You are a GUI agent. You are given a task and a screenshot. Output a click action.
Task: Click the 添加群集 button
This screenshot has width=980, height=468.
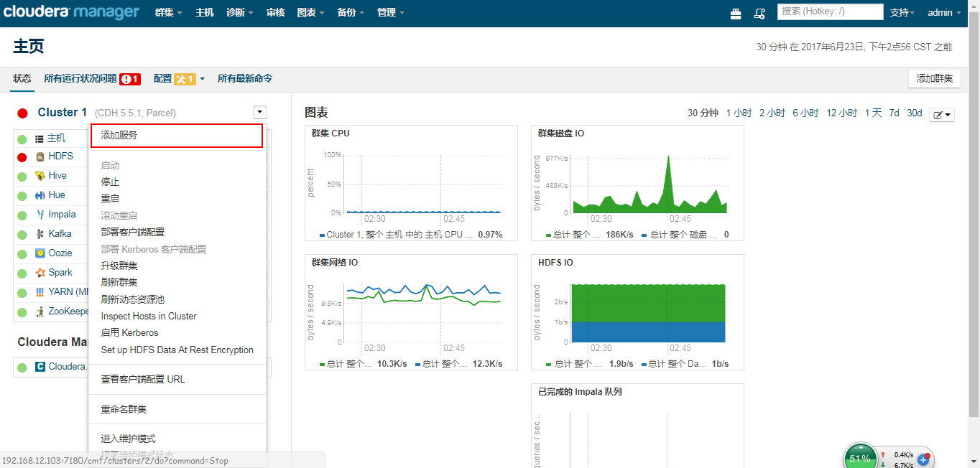(x=935, y=79)
